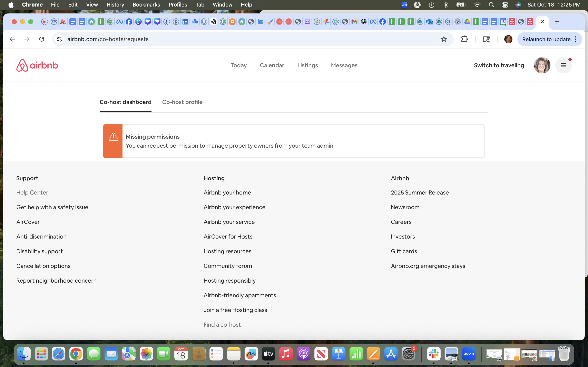Screen dimensions: 588x367
Task: Click the Airbnb logo
Action: (37, 65)
